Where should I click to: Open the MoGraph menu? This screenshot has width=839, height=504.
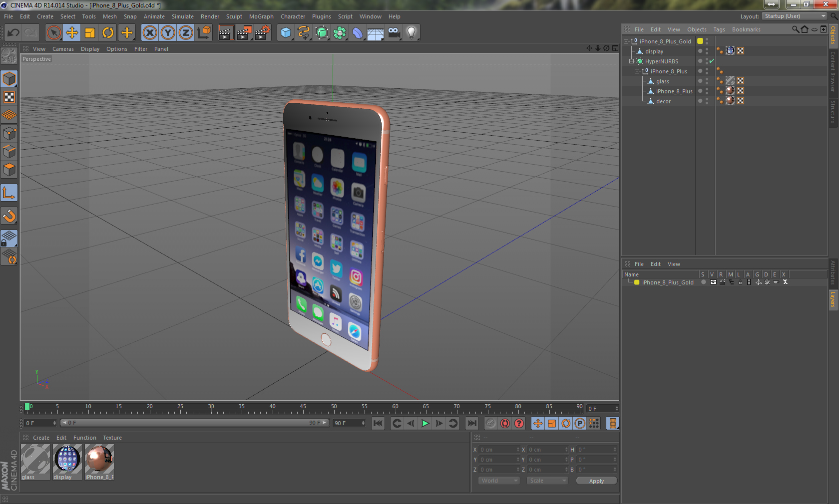[261, 16]
